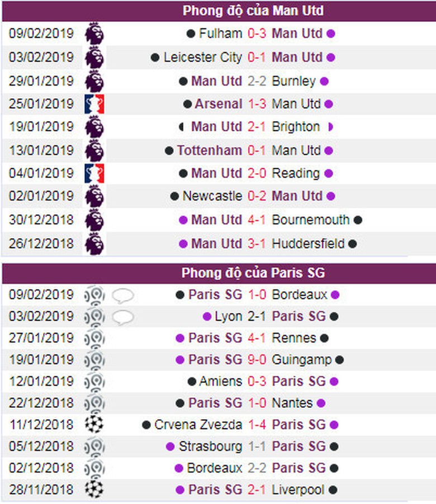Click the Crvena Zvezda team name

pos(199,425)
